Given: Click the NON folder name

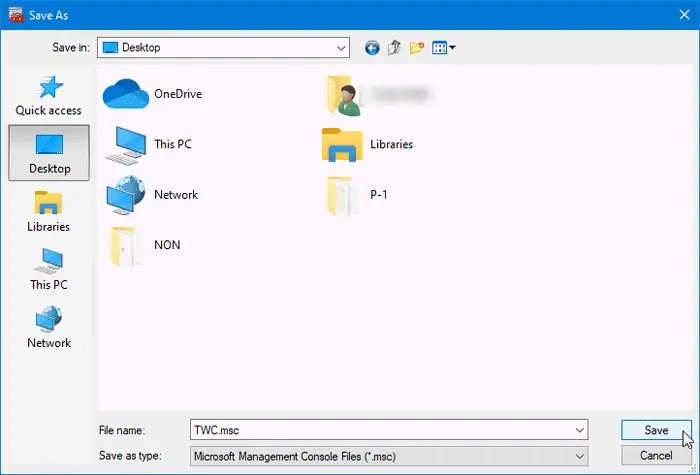Looking at the screenshot, I should (167, 245).
